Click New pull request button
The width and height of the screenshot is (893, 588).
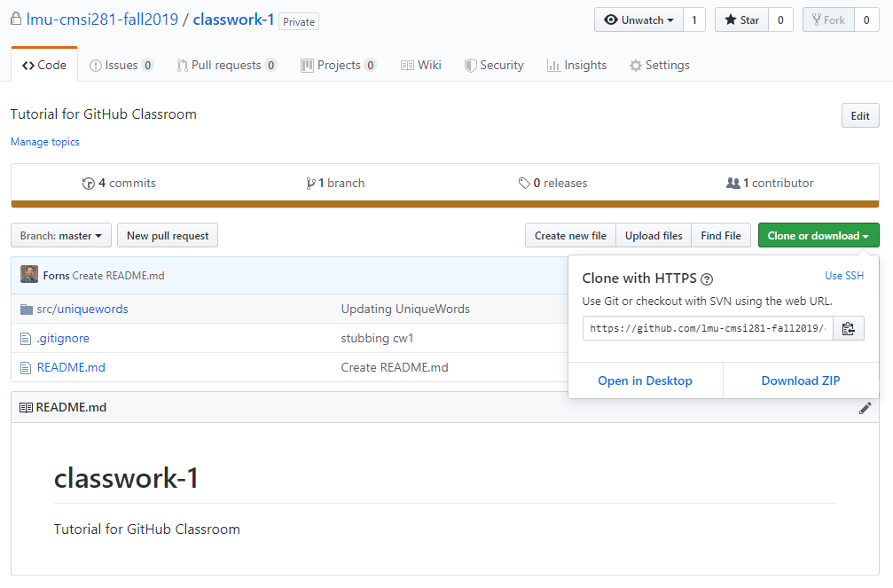pos(168,235)
